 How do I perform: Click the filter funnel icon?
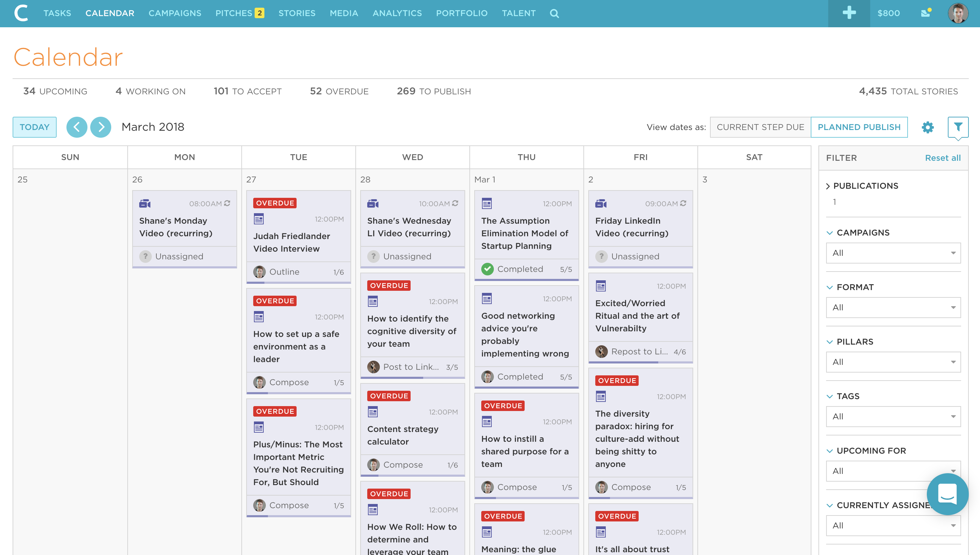(x=958, y=127)
